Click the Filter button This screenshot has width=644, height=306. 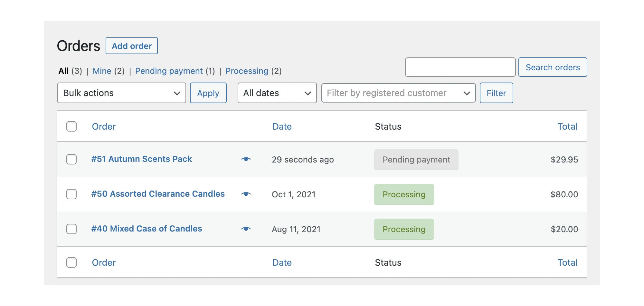[x=496, y=93]
